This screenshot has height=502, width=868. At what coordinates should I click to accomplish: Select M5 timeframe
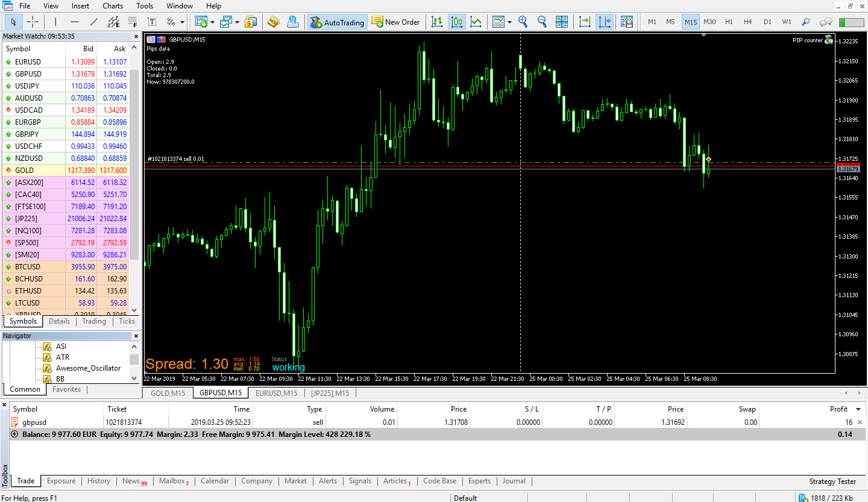(x=670, y=22)
